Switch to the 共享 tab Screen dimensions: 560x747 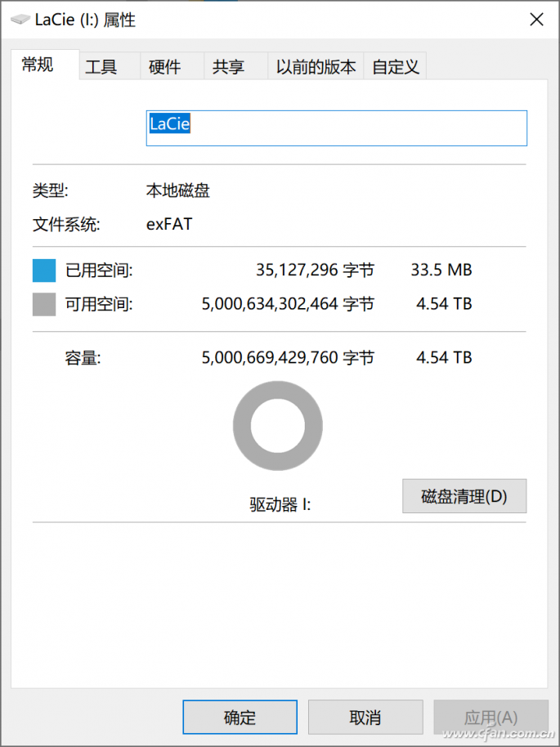236,66
